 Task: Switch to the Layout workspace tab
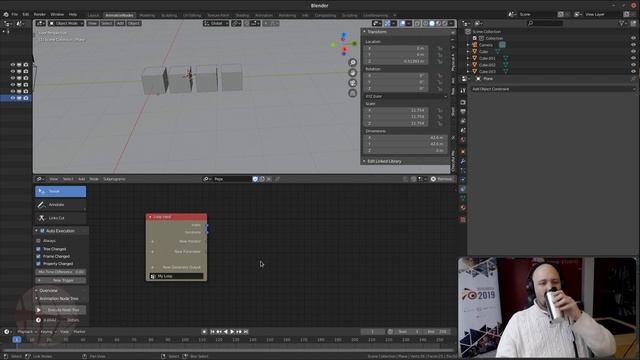click(93, 16)
